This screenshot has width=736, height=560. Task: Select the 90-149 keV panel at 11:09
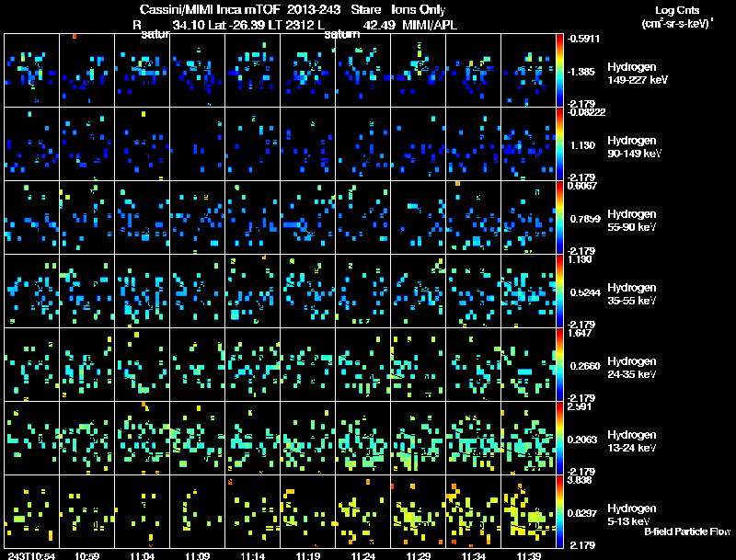pyautogui.click(x=197, y=144)
